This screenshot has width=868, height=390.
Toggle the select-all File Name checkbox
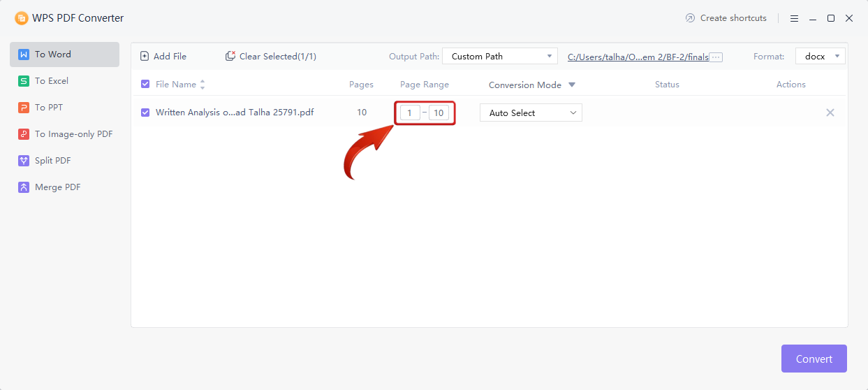[x=145, y=84]
